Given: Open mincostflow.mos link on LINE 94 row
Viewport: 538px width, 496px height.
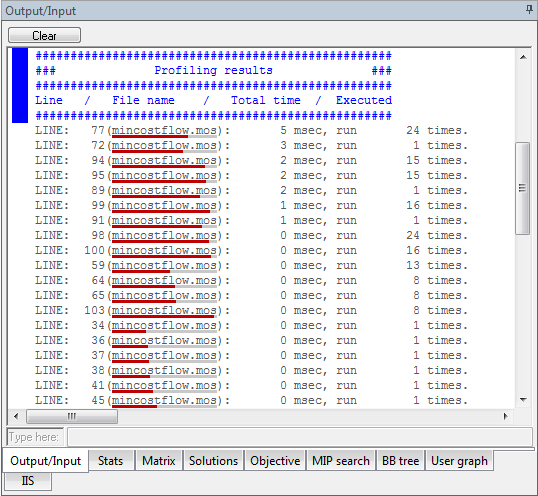Looking at the screenshot, I should 164,161.
